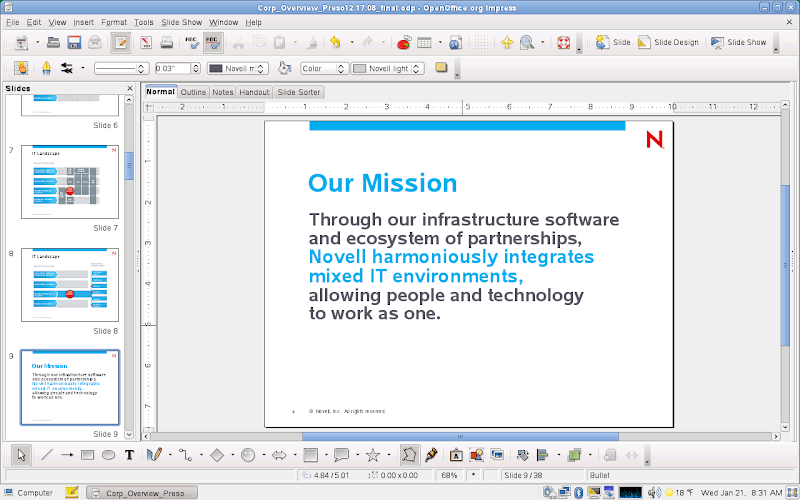The width and height of the screenshot is (800, 500).
Task: Open the line style pen icon
Action: 46,68
